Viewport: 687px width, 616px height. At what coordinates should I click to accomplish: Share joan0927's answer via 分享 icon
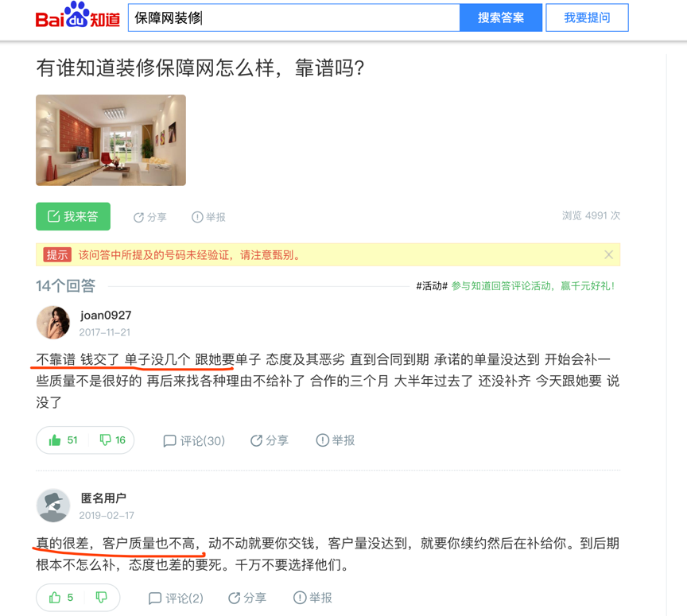point(269,440)
